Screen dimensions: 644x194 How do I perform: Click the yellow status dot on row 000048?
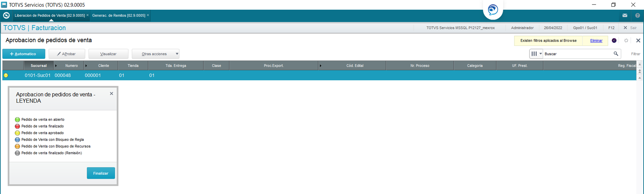pos(6,75)
